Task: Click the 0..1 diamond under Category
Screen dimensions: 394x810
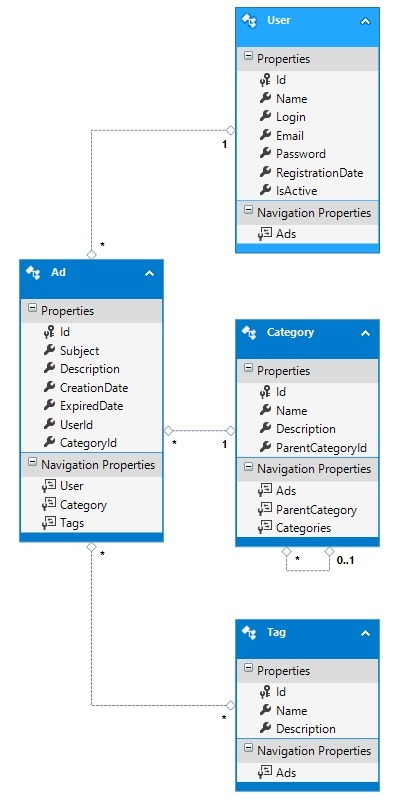Action: coord(329,552)
